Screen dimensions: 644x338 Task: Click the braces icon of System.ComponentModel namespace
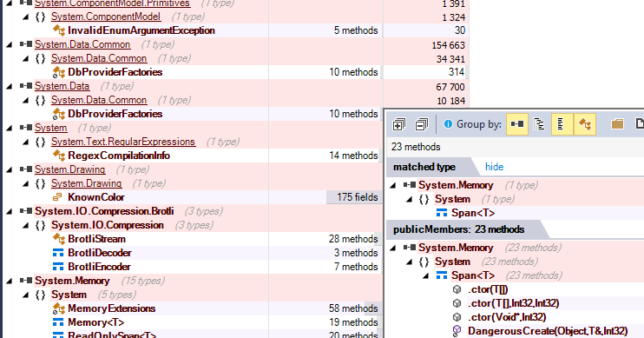[40, 17]
